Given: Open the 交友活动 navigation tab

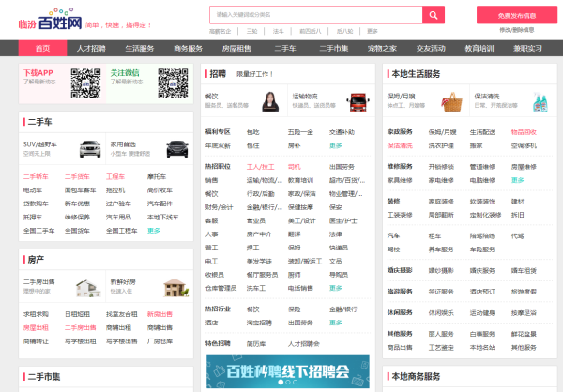Looking at the screenshot, I should 431,48.
